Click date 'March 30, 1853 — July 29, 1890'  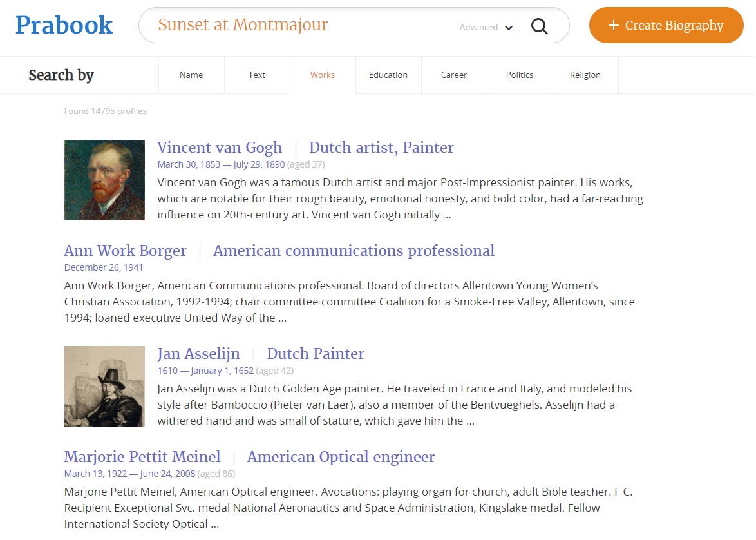click(x=221, y=164)
